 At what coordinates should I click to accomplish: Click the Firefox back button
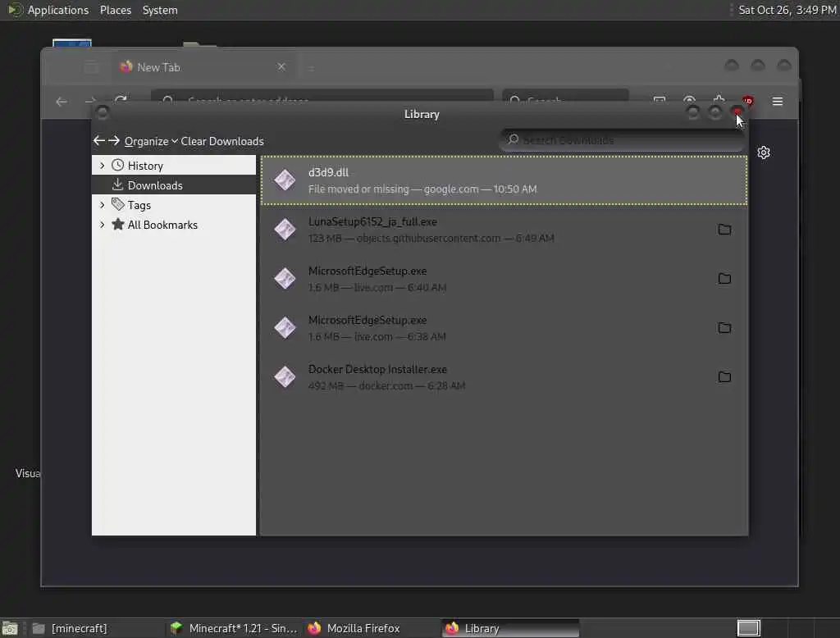(62, 101)
